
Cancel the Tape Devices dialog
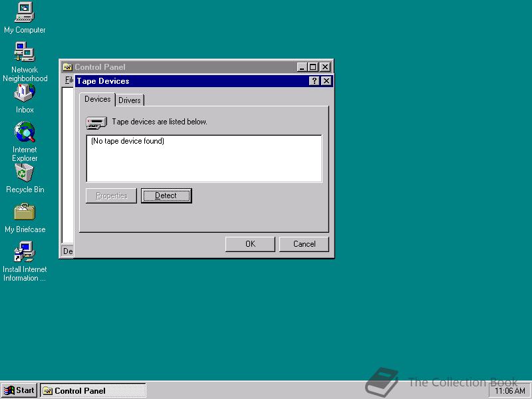[x=304, y=244]
